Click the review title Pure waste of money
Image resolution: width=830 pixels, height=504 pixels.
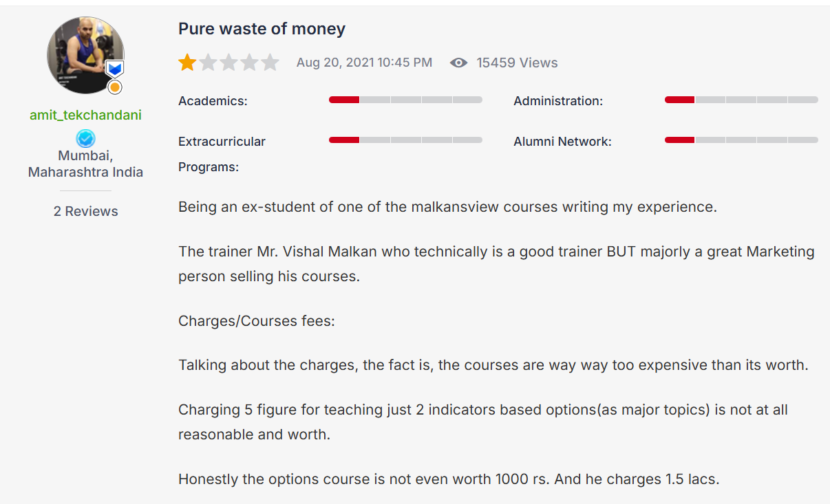click(262, 29)
